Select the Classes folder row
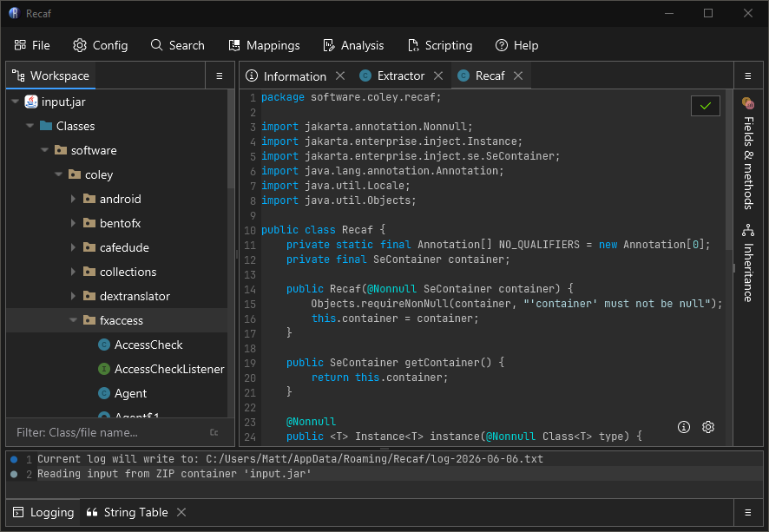 click(116, 126)
